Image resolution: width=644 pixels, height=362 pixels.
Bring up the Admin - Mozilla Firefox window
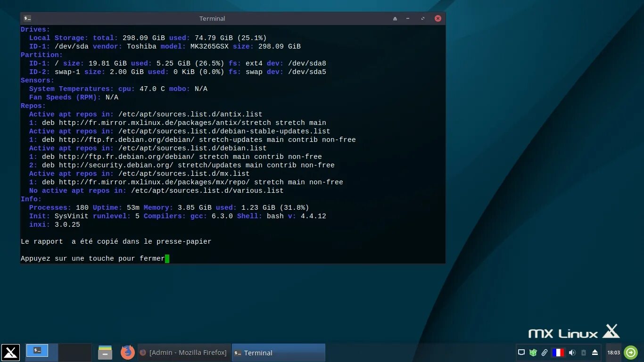(184, 353)
